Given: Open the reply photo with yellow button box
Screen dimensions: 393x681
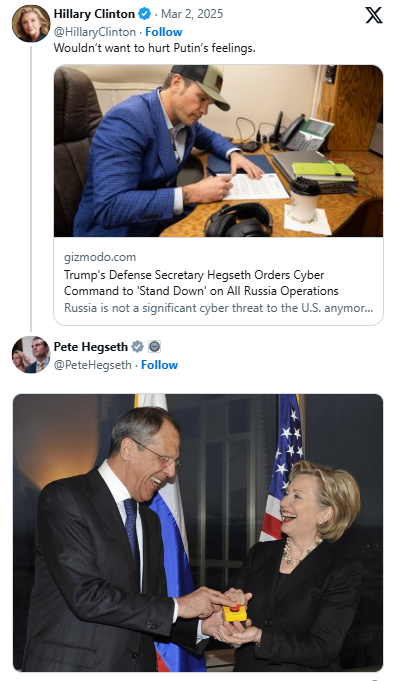Looking at the screenshot, I should point(198,533).
